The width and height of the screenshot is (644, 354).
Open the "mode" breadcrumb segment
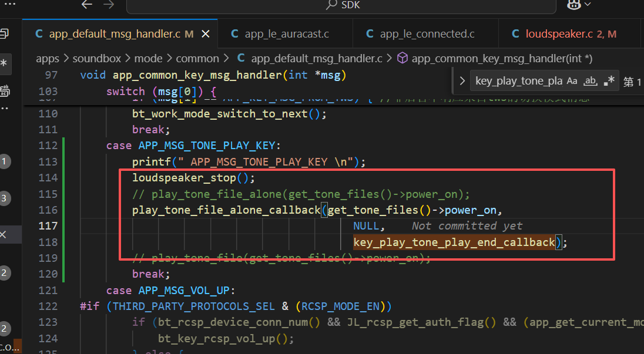(148, 59)
